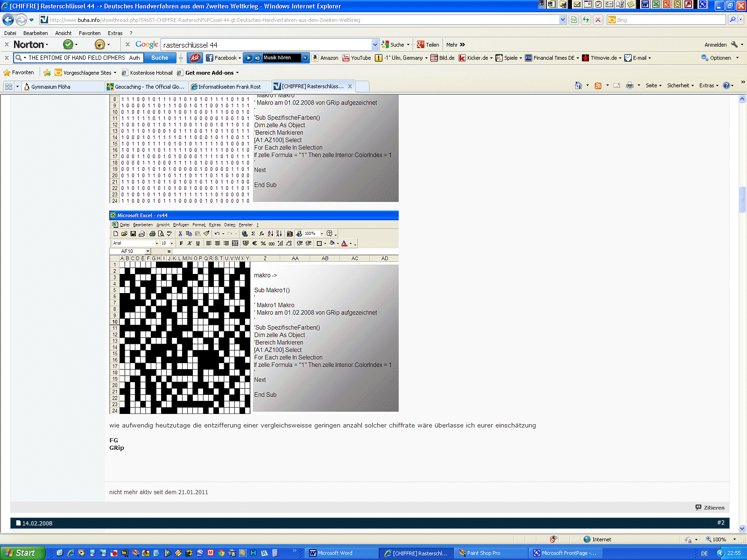Open the 100% zoom level control
This screenshot has height=560, width=747.
[x=721, y=539]
